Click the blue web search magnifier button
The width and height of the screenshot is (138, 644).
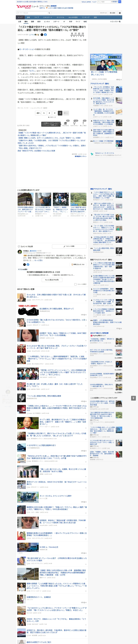120,2
